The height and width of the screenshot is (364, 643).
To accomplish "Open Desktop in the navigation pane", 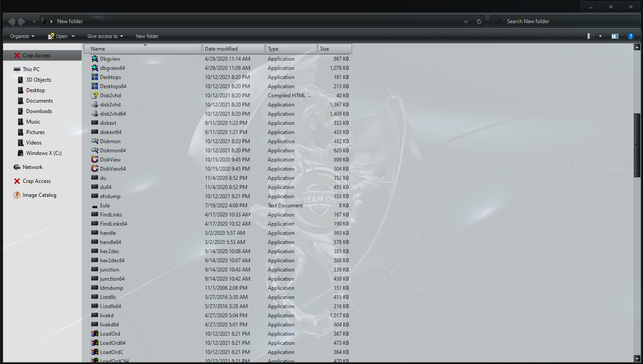I will tap(35, 90).
